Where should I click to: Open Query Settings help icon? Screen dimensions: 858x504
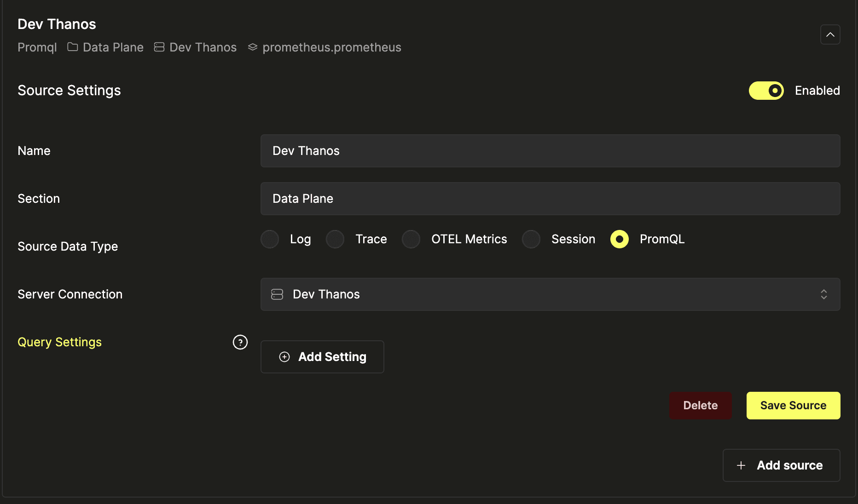coord(240,342)
